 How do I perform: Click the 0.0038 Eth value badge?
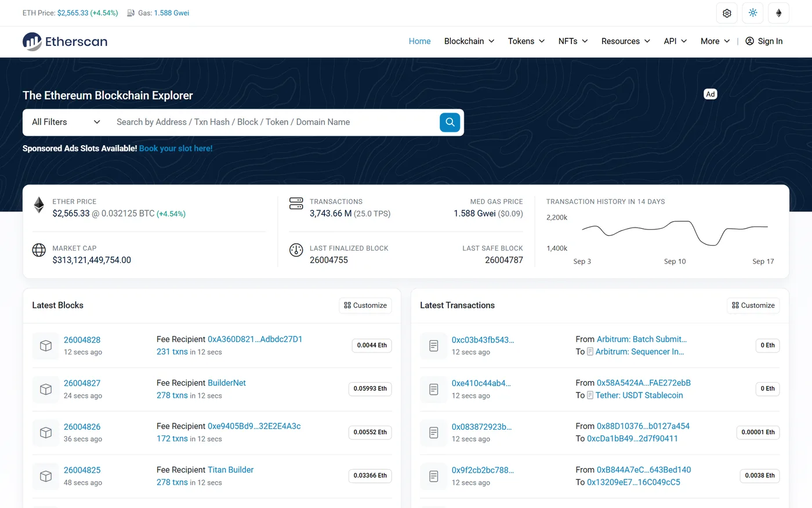pyautogui.click(x=760, y=475)
